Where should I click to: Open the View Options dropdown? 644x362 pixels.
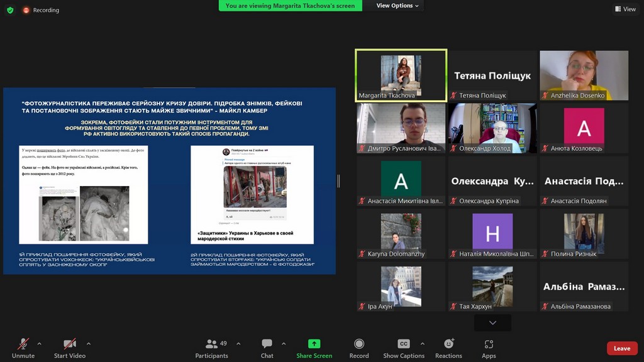click(x=398, y=6)
